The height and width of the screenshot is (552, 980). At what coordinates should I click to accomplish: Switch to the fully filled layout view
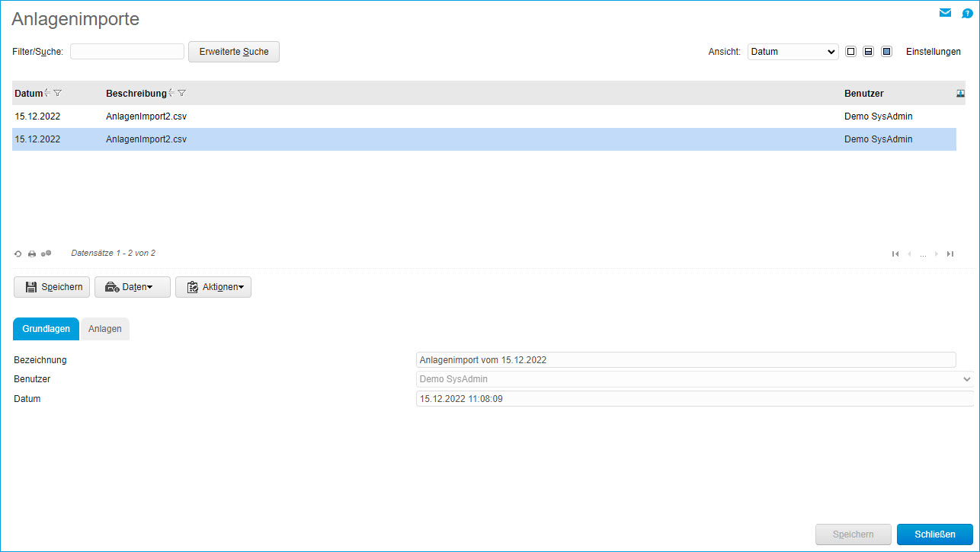886,52
